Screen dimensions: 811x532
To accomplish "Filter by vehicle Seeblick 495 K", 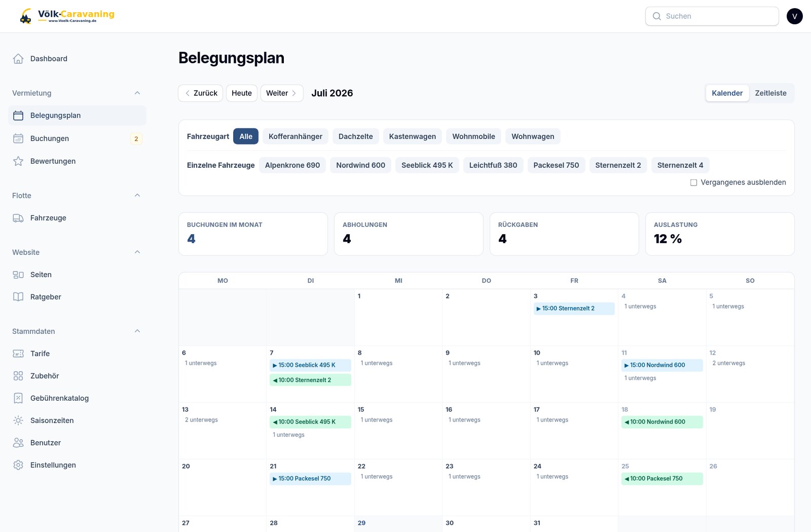I will coord(427,165).
